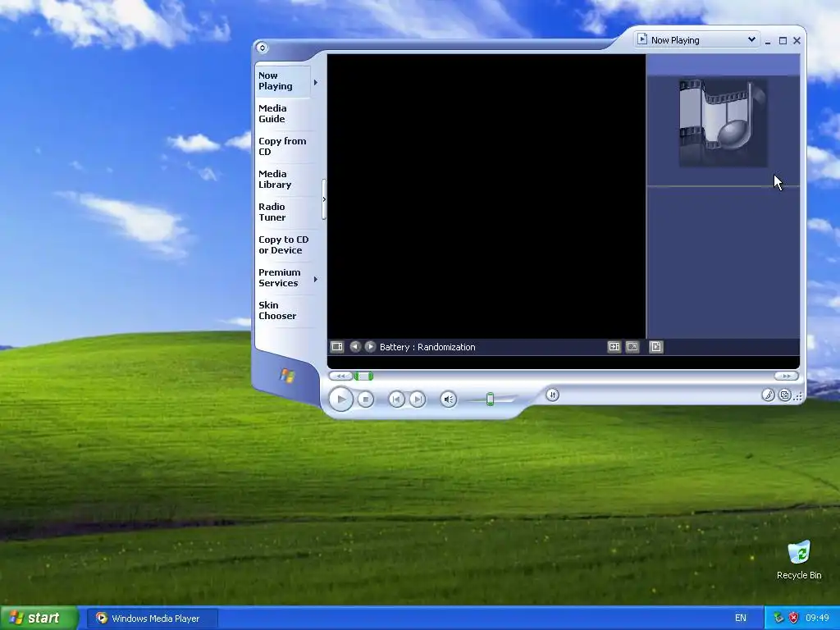Screen dimensions: 840x630
Task: Expand the Premium Services submenu arrow
Action: tap(316, 279)
